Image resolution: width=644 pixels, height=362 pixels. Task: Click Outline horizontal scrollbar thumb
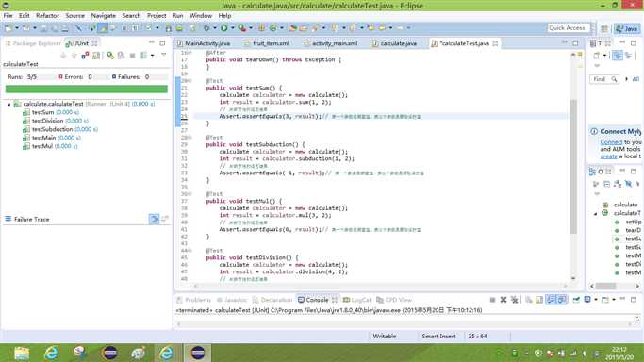click(x=605, y=286)
